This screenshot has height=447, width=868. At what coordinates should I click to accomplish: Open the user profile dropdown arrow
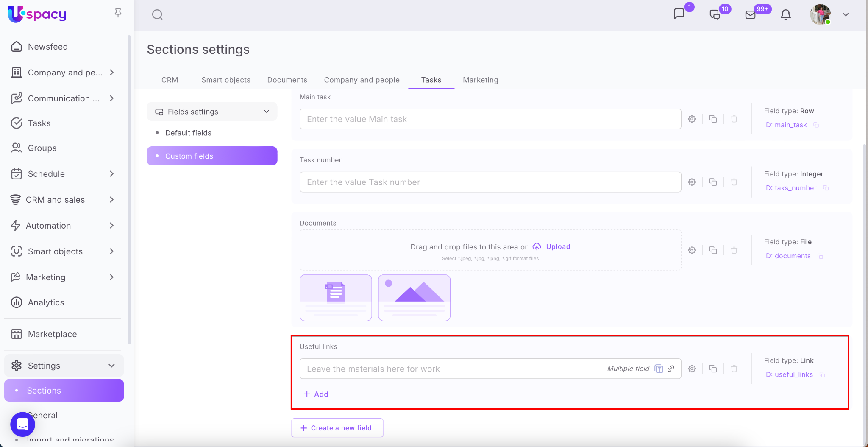[x=846, y=15]
